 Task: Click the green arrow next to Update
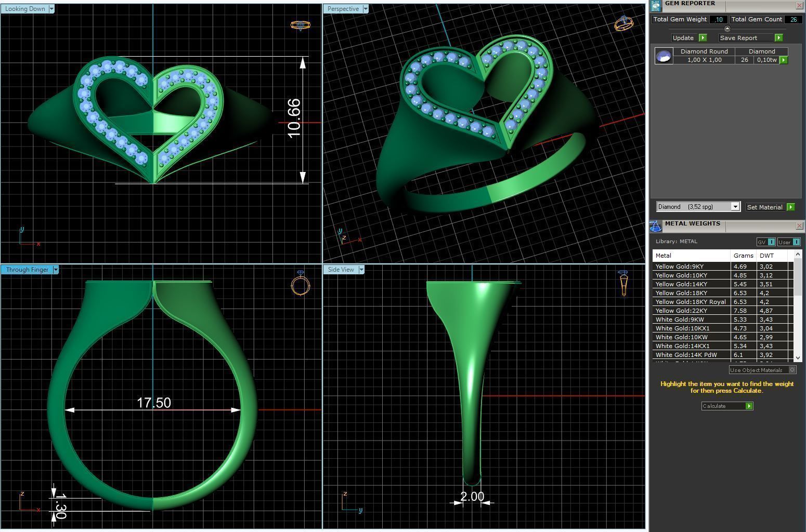(703, 38)
